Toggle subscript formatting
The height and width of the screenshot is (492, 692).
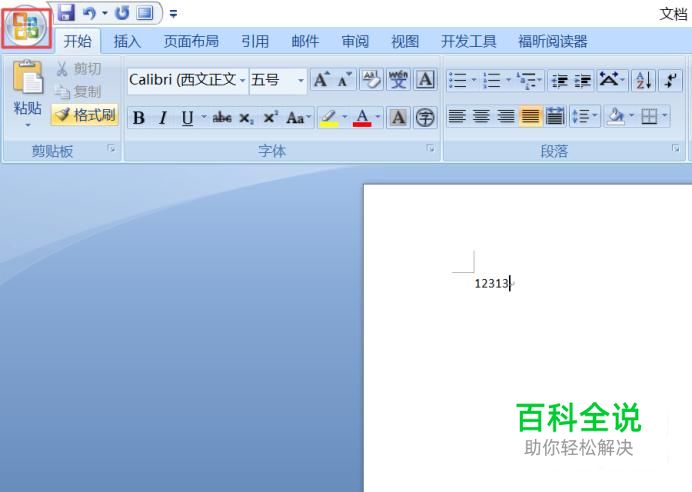[x=246, y=118]
